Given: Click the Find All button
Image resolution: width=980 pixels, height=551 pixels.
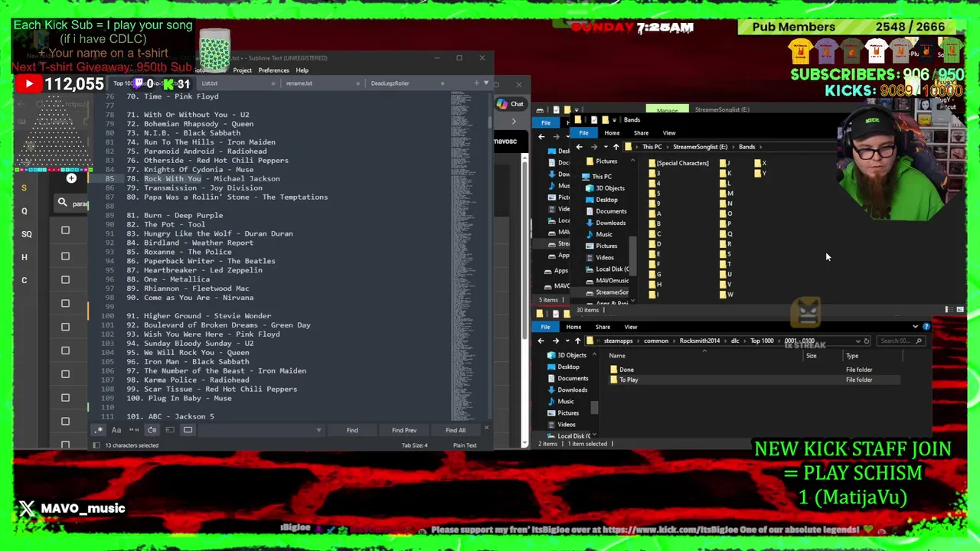Looking at the screenshot, I should coord(456,430).
